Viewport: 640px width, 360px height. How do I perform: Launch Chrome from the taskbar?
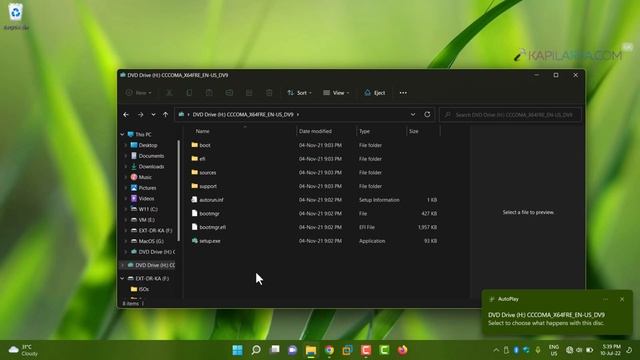(329, 350)
